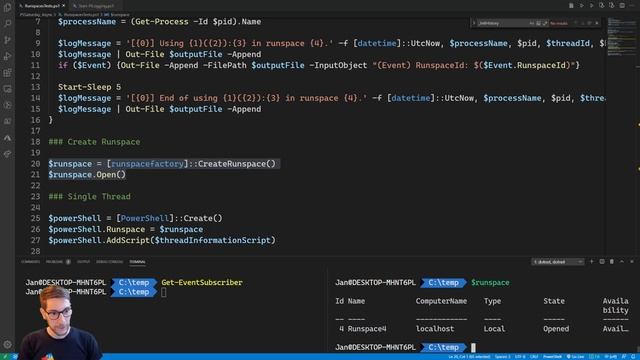Viewport: 640px width, 360px height.
Task: Split the terminal using split icon
Action: [x=602, y=262]
